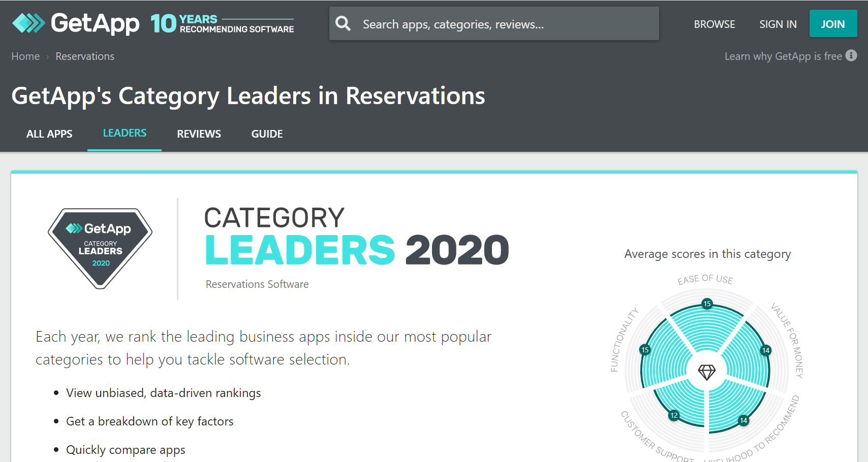Focus the Search apps, categories, reviews field
Viewport: 868px width, 462px height.
pyautogui.click(x=494, y=23)
